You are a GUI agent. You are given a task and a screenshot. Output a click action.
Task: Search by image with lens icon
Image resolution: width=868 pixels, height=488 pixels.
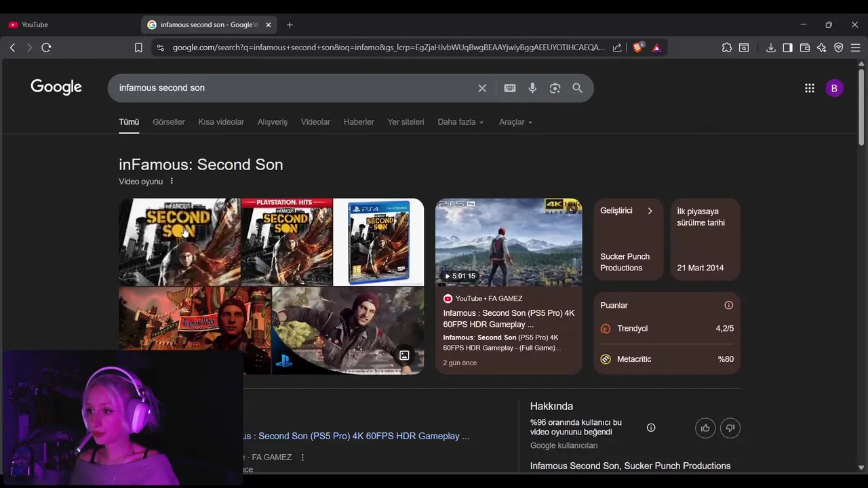pyautogui.click(x=555, y=88)
